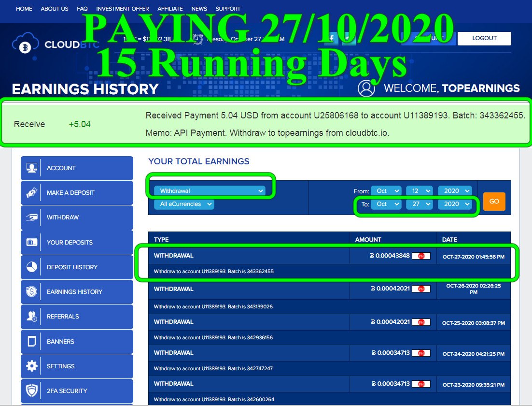532x406 pixels.
Task: Open About Us in the top navigation
Action: pyautogui.click(x=54, y=9)
